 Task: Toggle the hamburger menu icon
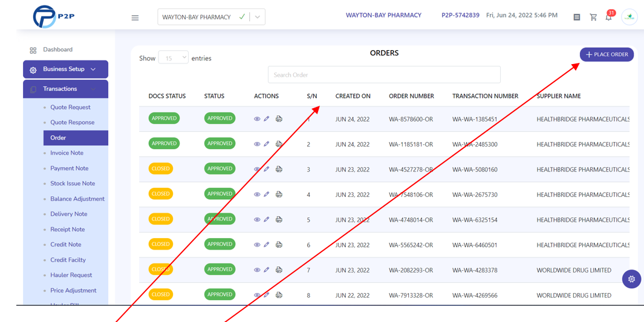coord(135,18)
